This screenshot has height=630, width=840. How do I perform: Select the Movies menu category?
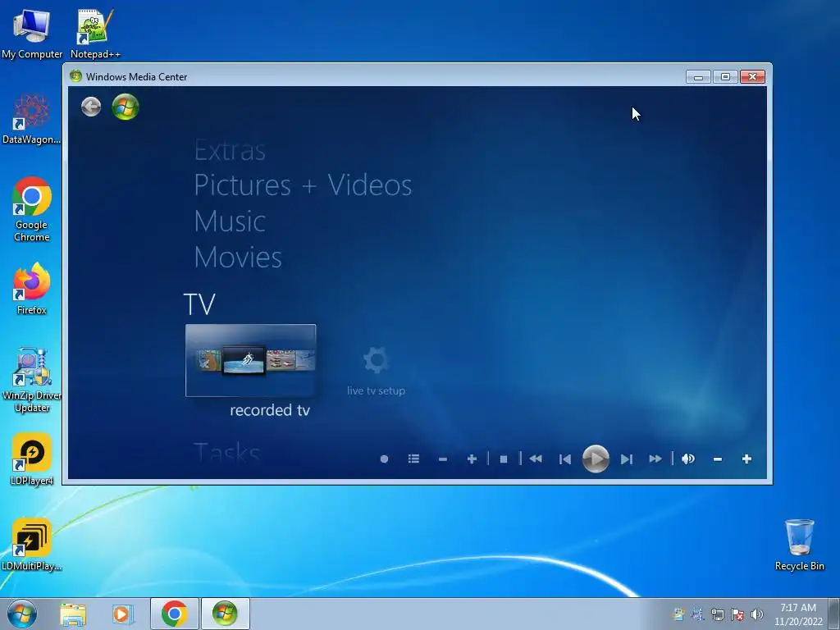click(x=238, y=257)
